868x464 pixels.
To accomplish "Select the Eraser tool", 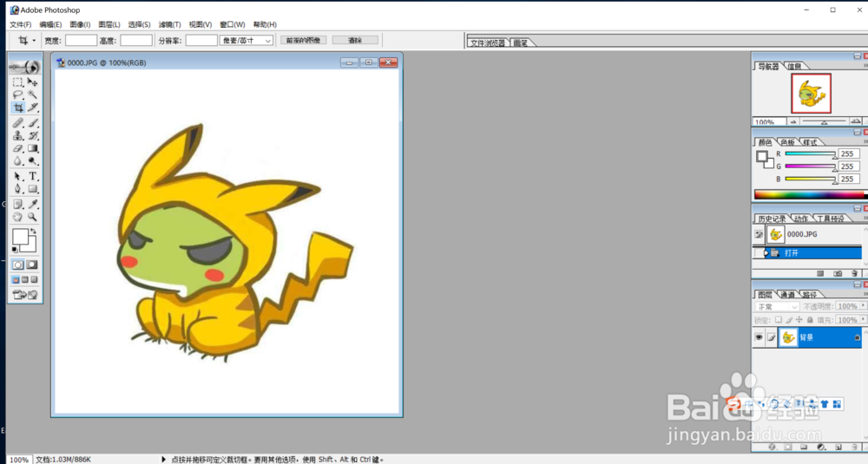I will (17, 148).
